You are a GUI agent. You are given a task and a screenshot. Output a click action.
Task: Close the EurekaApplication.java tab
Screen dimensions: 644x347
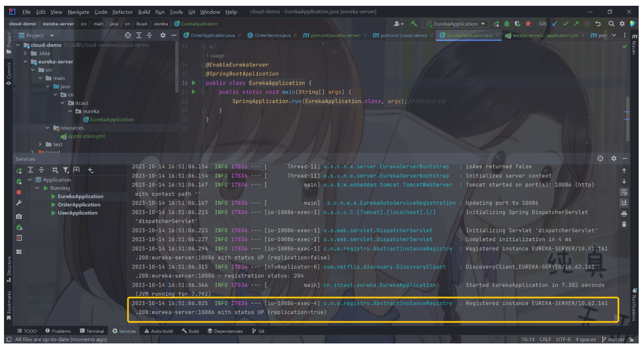(497, 36)
